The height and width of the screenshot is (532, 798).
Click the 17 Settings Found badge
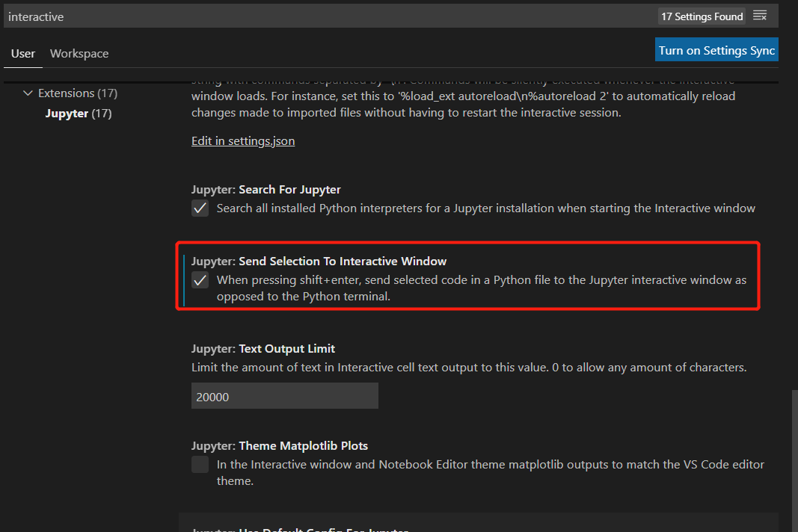[702, 16]
